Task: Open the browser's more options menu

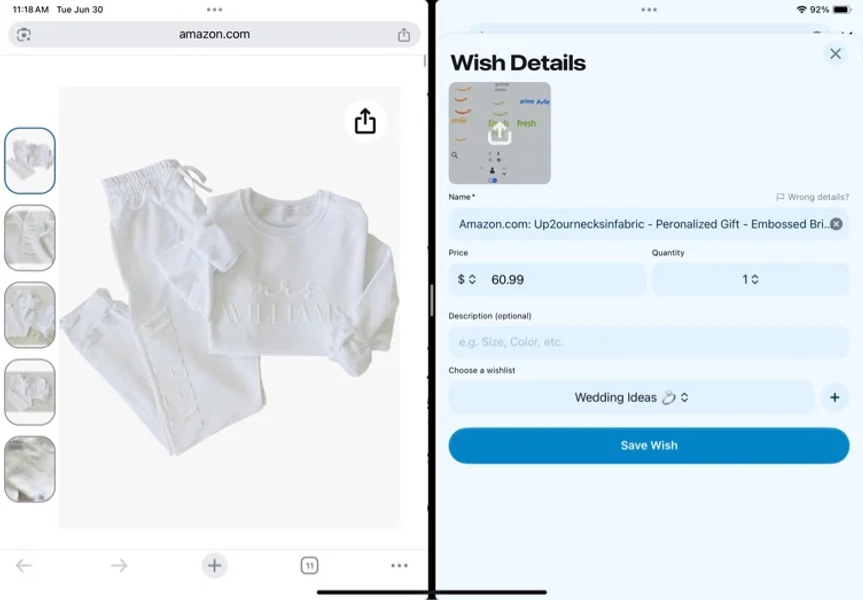Action: 399,565
